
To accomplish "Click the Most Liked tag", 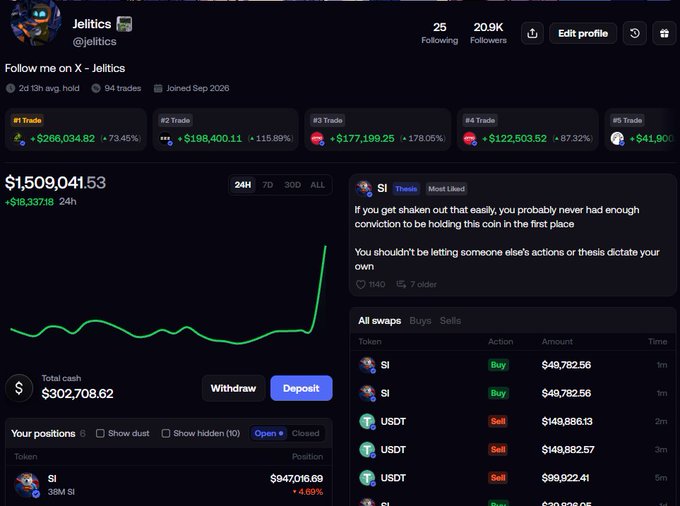I will tap(446, 189).
